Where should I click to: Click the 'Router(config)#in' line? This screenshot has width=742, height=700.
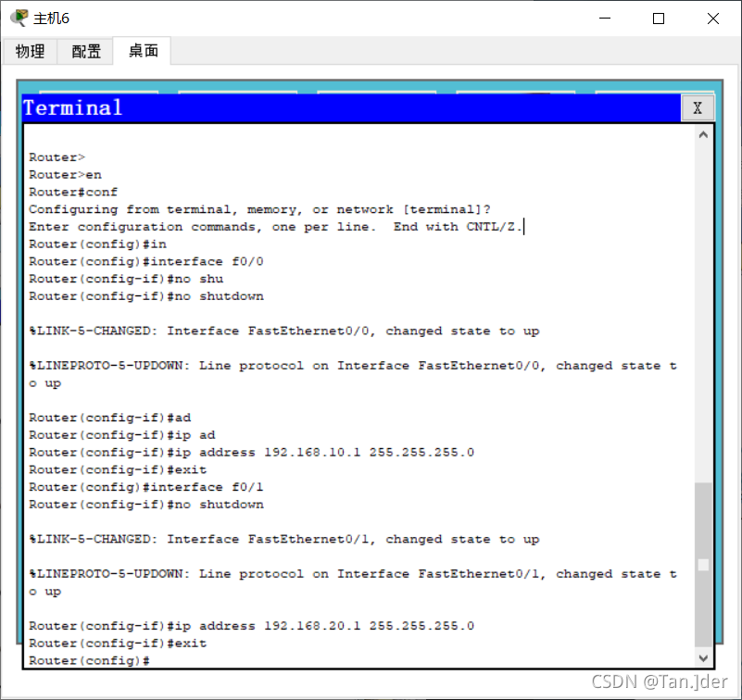coord(97,244)
